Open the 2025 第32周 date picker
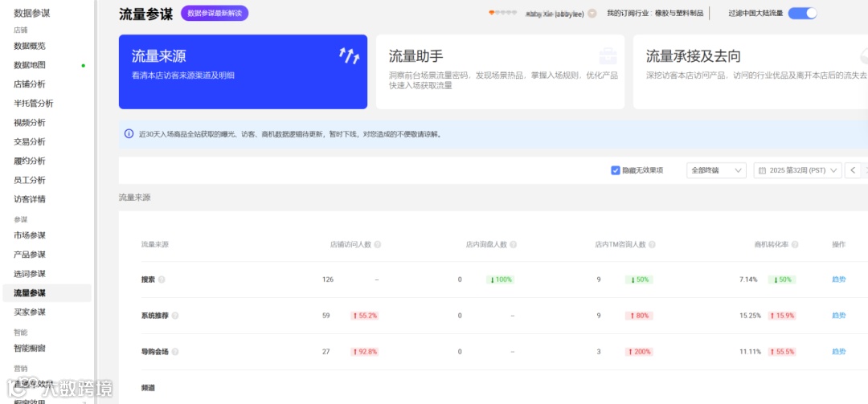 [x=798, y=170]
